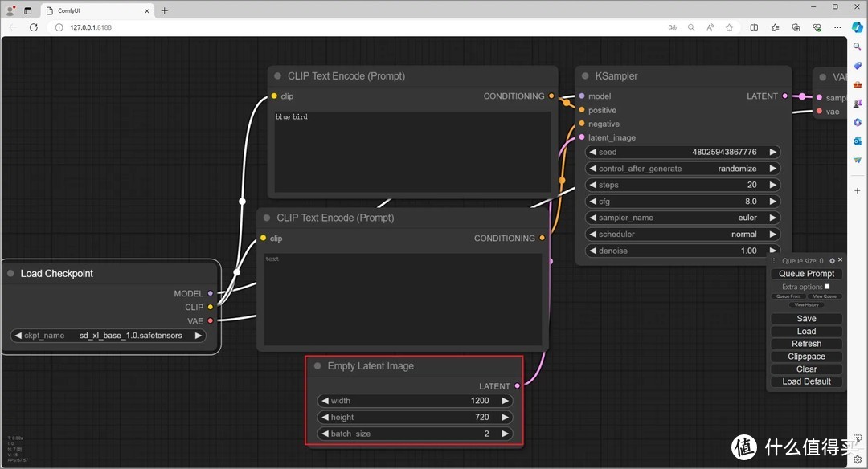Click the VAE output socket on Load Checkpoint
Screen dimensions: 868x469
point(211,320)
